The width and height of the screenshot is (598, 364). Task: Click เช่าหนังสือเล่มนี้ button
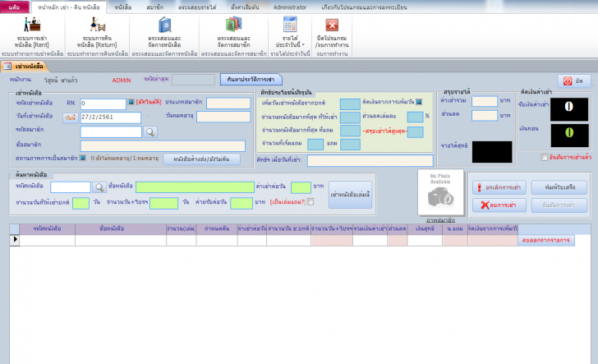point(350,195)
